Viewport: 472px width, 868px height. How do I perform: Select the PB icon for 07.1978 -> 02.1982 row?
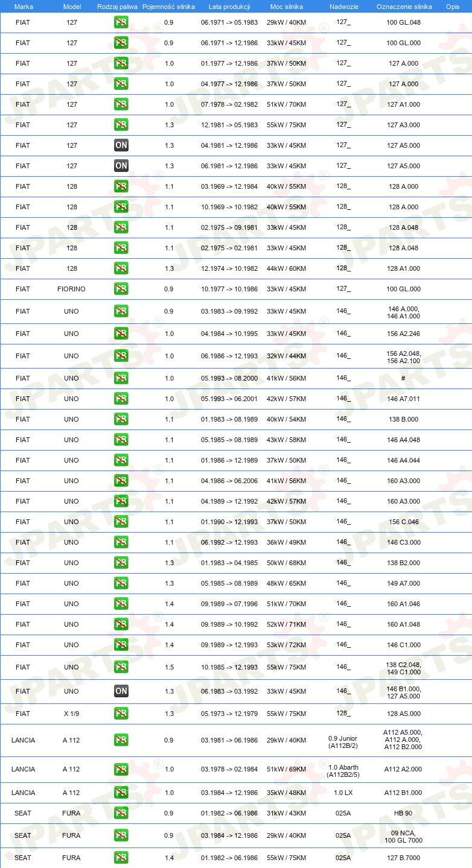121,104
